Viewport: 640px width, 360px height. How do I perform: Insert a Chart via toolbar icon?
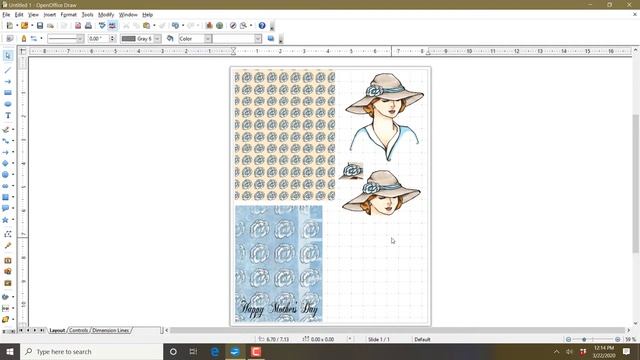coord(209,26)
